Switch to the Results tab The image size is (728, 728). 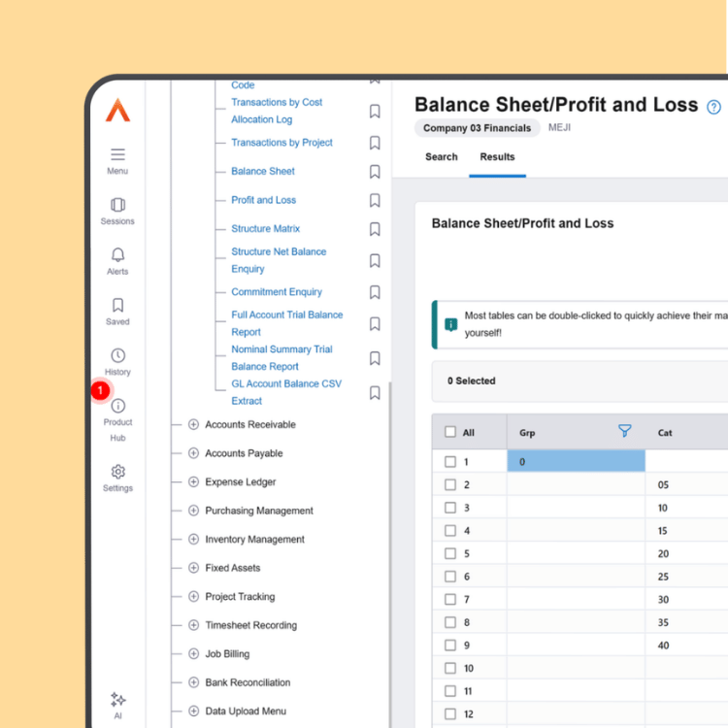[497, 157]
